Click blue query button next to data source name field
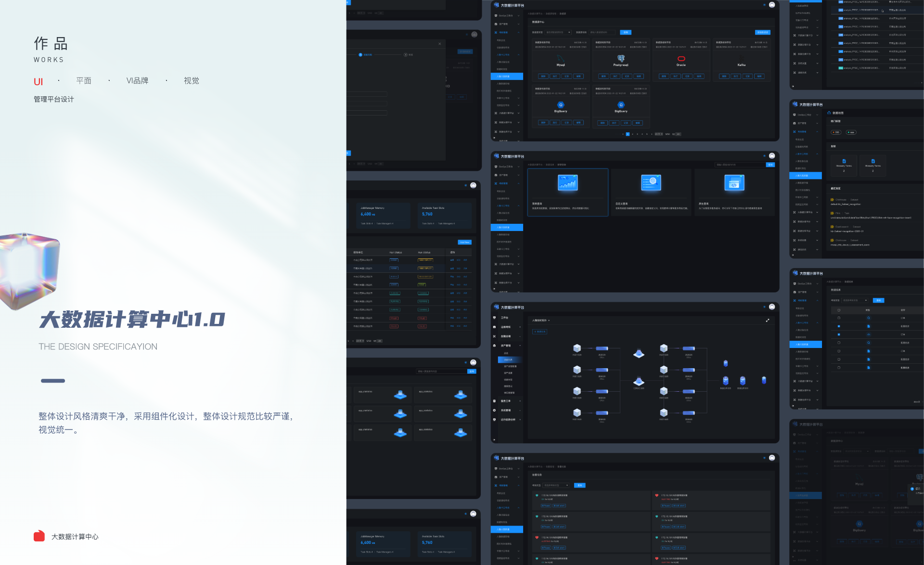The height and width of the screenshot is (565, 924). [625, 32]
